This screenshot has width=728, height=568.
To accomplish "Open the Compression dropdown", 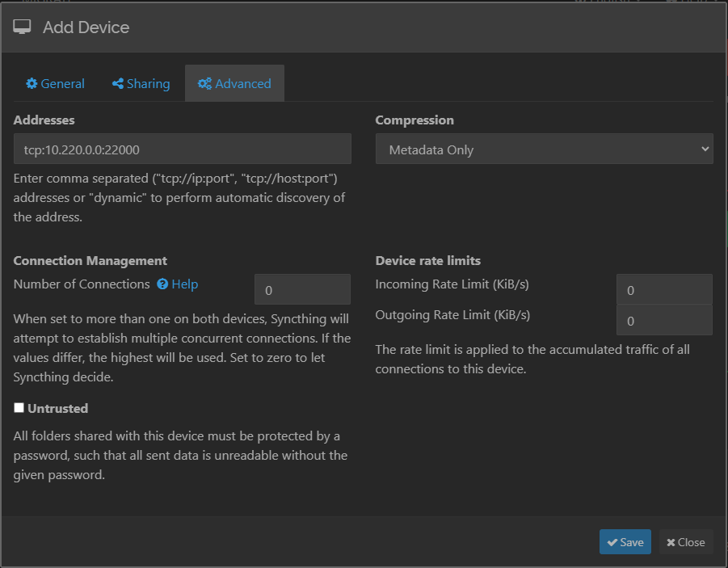I will tap(543, 149).
